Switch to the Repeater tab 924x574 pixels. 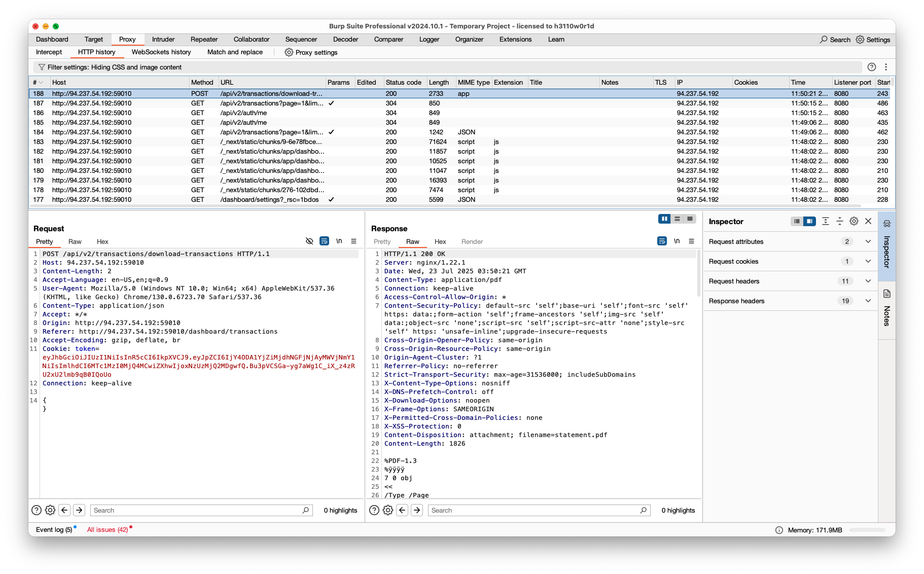(204, 40)
